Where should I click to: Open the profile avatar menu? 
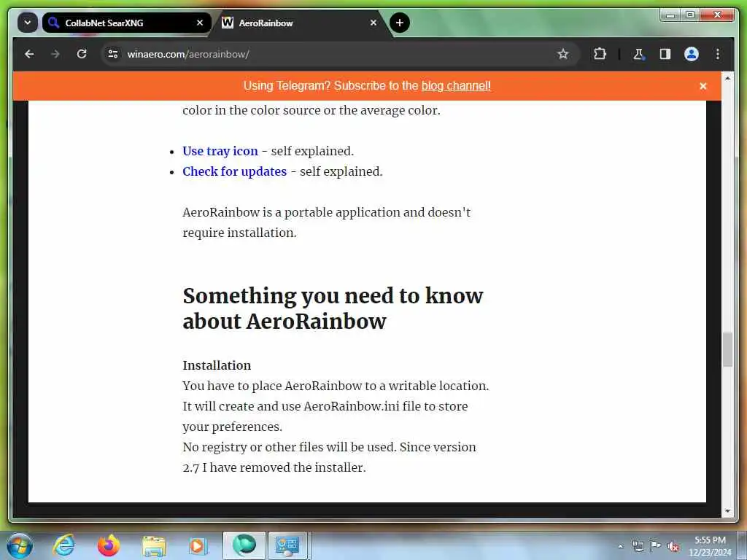(x=692, y=54)
